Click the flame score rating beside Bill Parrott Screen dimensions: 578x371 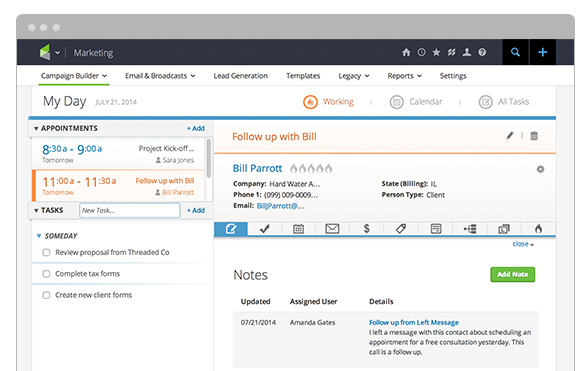tap(311, 169)
